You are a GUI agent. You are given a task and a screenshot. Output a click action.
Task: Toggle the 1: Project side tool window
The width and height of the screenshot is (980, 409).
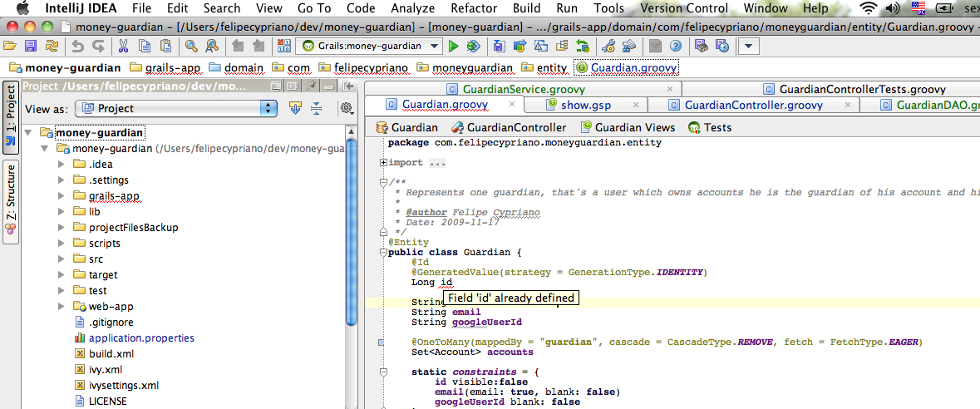(11, 117)
